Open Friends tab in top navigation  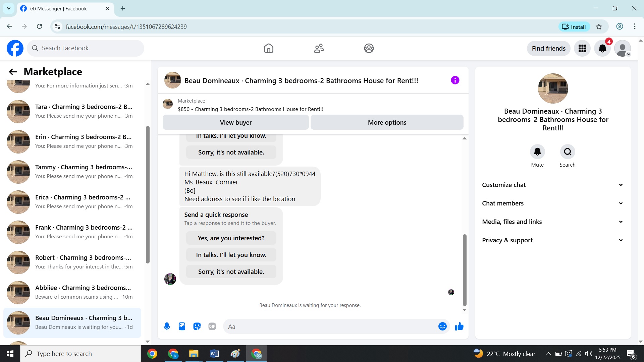pyautogui.click(x=319, y=49)
